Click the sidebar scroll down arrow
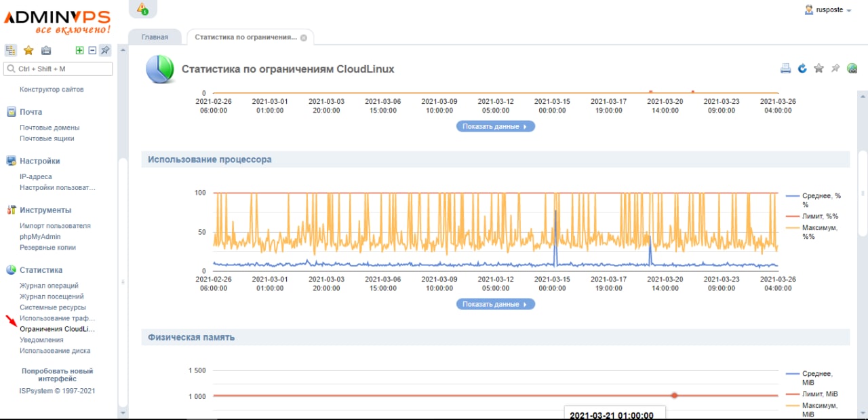The height and width of the screenshot is (420, 868). (122, 413)
